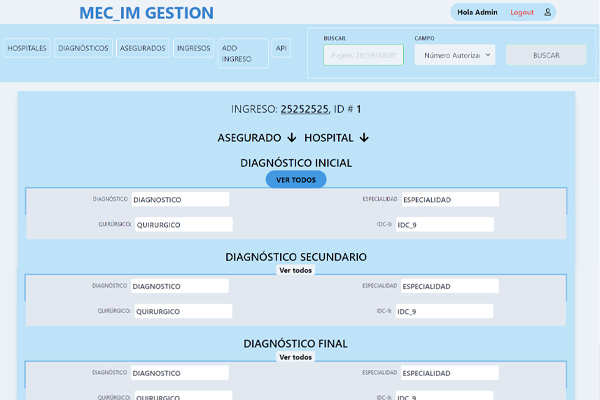Open the API nav item

point(282,48)
